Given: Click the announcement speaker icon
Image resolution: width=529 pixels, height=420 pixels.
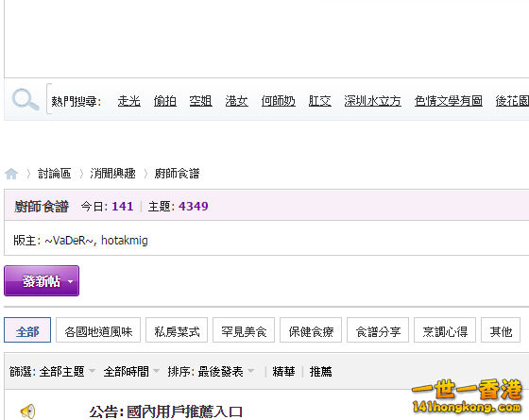Looking at the screenshot, I should [27, 412].
